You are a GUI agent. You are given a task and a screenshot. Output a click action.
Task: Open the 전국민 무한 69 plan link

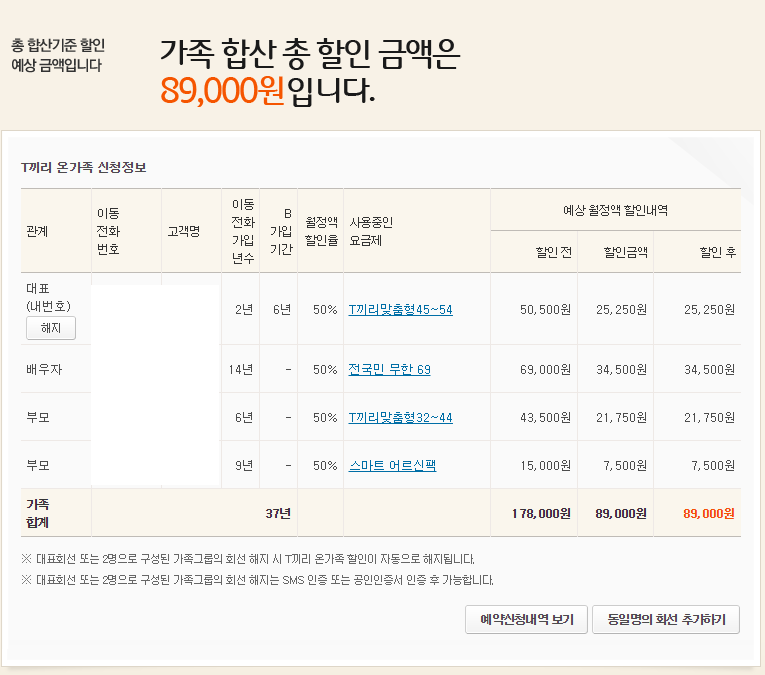click(389, 370)
